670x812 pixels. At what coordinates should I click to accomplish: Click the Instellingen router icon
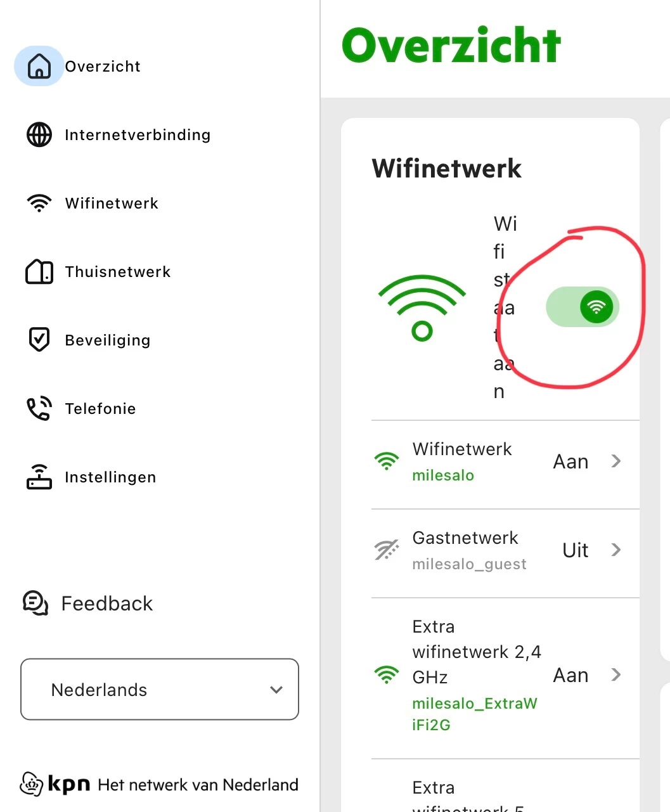point(39,477)
